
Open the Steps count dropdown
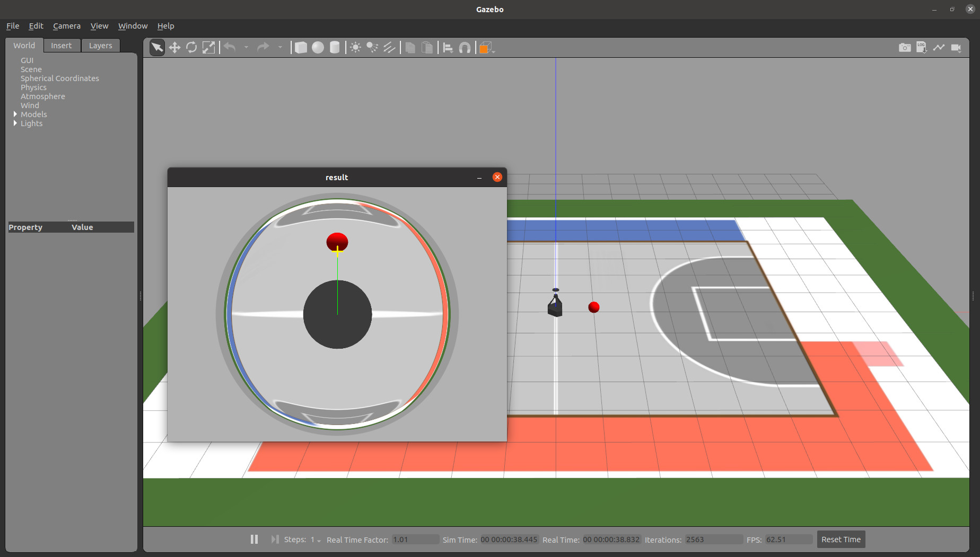[x=316, y=540]
